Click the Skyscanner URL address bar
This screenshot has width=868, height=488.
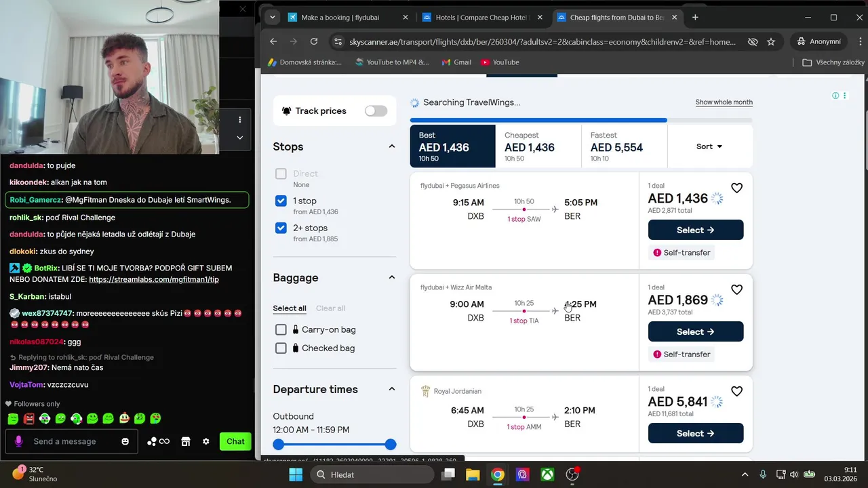click(x=542, y=41)
